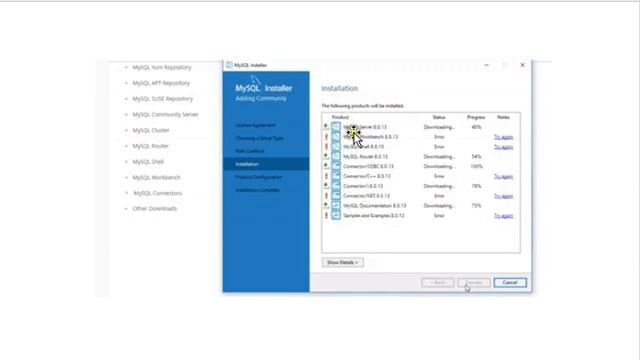This screenshot has height=360, width=640.
Task: Open MySQL Shell link on webpage
Action: tap(148, 162)
